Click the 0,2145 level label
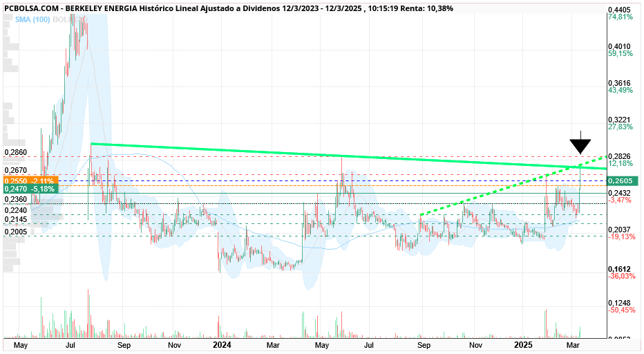 (x=16, y=220)
